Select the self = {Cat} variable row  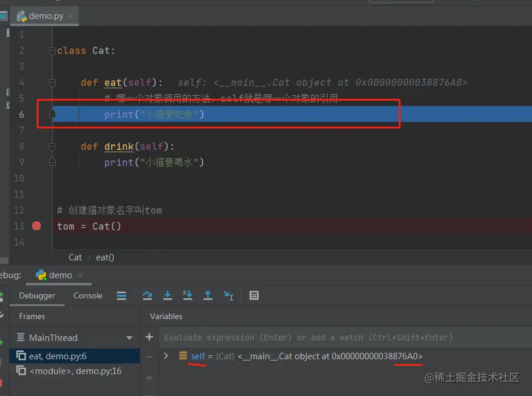tap(345, 356)
